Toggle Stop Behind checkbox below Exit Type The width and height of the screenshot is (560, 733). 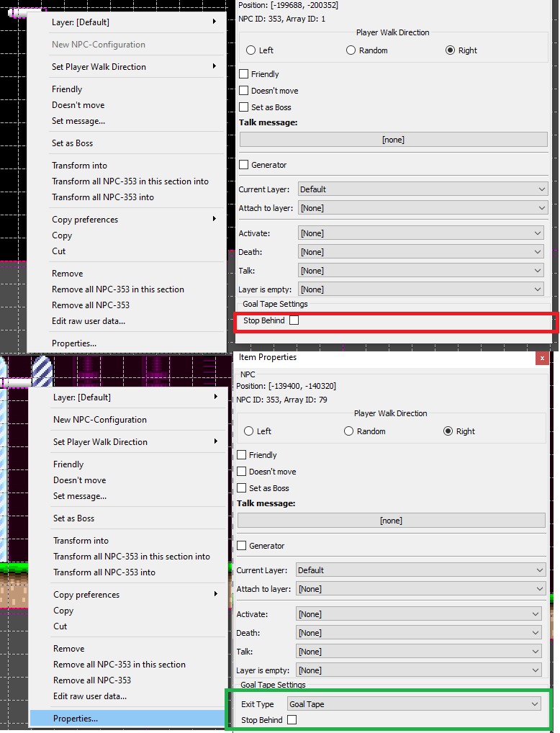click(x=292, y=720)
